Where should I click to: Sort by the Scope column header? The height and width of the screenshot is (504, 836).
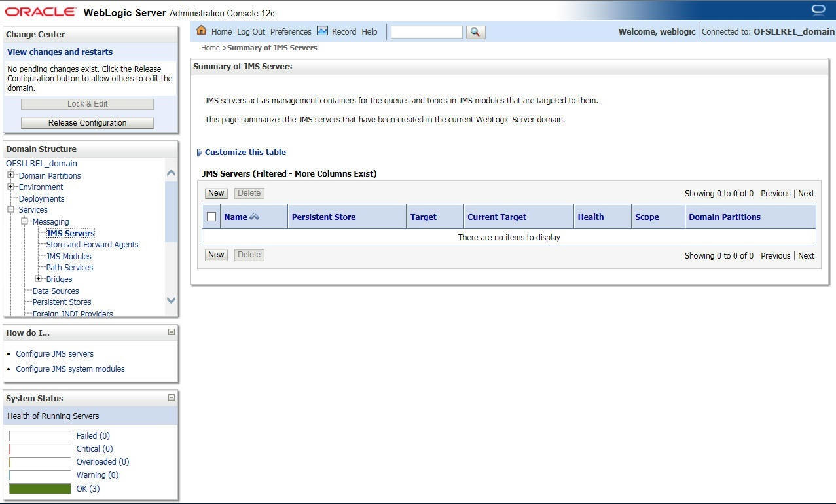(647, 217)
